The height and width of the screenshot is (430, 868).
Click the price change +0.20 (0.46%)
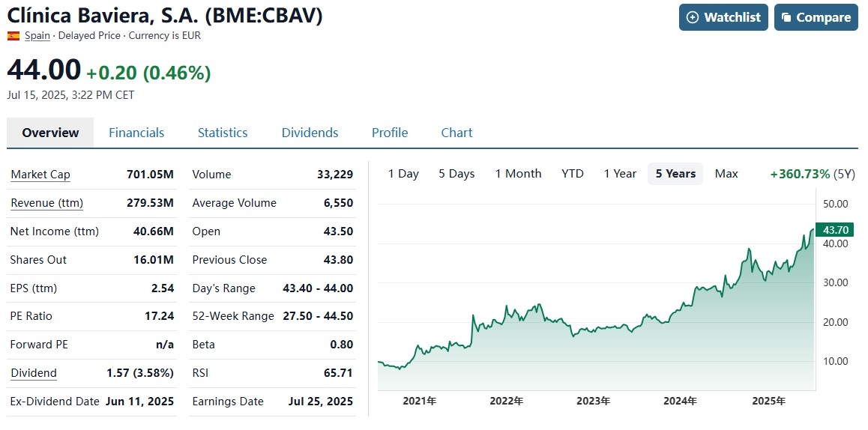pos(148,73)
